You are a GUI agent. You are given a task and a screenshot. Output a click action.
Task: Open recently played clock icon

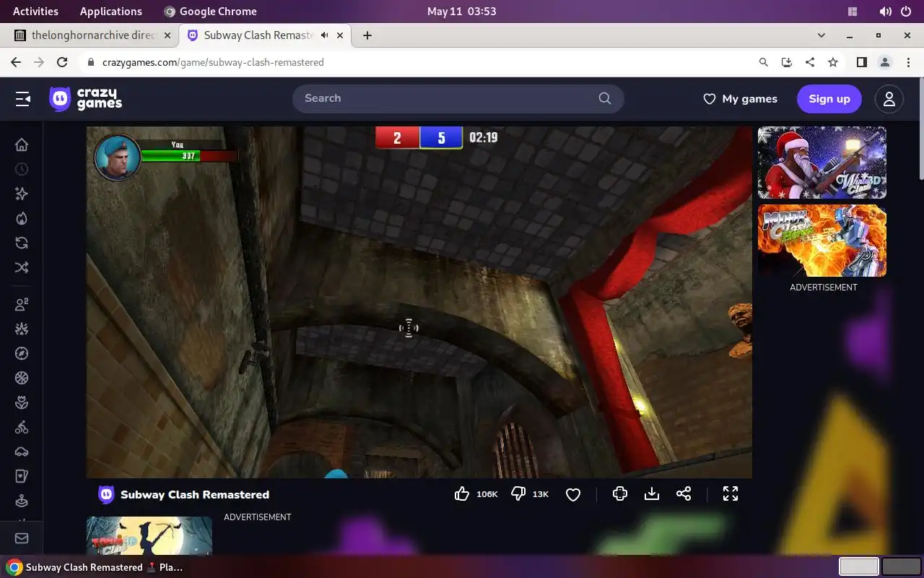click(22, 169)
